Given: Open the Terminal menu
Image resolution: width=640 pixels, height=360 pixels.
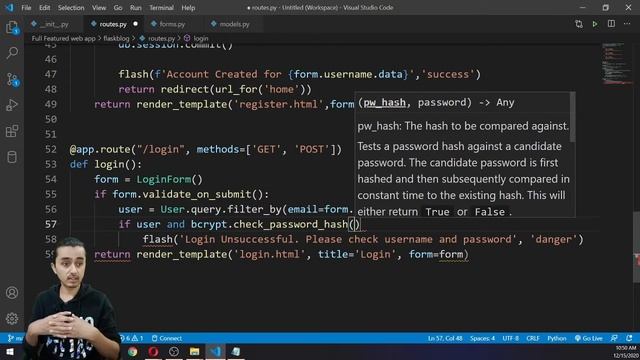Looking at the screenshot, I should click(161, 7).
